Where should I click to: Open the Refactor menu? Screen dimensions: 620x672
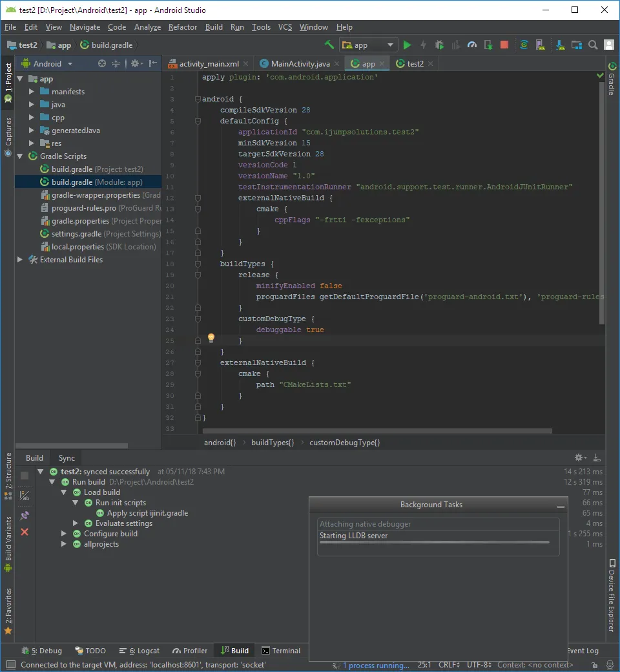click(x=183, y=27)
